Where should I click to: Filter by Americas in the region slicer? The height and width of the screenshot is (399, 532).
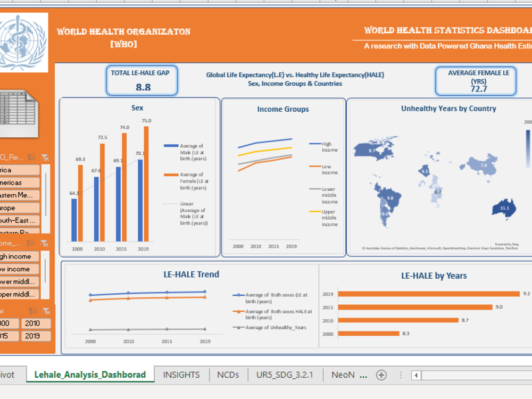tap(19, 182)
